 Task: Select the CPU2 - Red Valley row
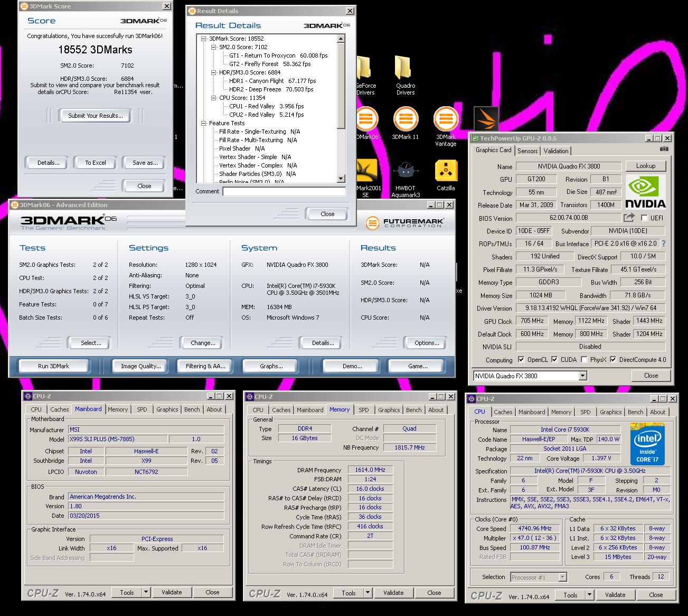(x=266, y=115)
